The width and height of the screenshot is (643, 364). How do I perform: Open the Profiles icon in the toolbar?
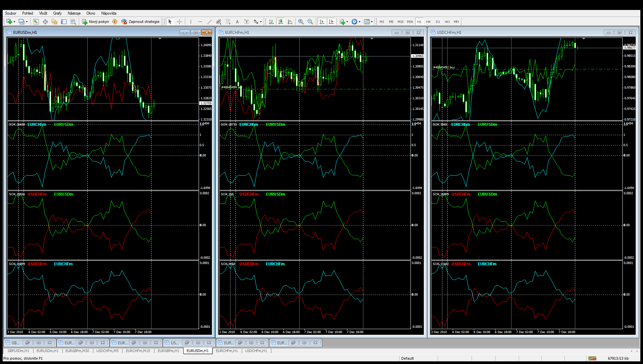point(22,22)
